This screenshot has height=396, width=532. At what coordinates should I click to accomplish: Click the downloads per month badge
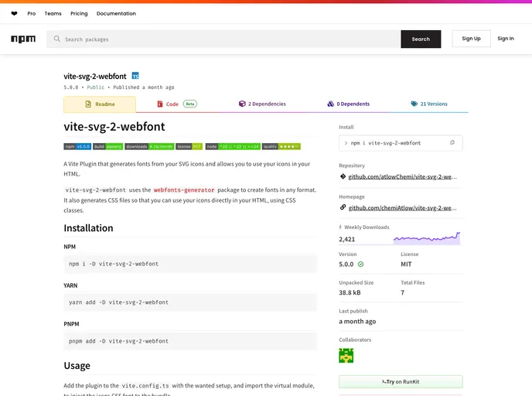click(x=150, y=147)
